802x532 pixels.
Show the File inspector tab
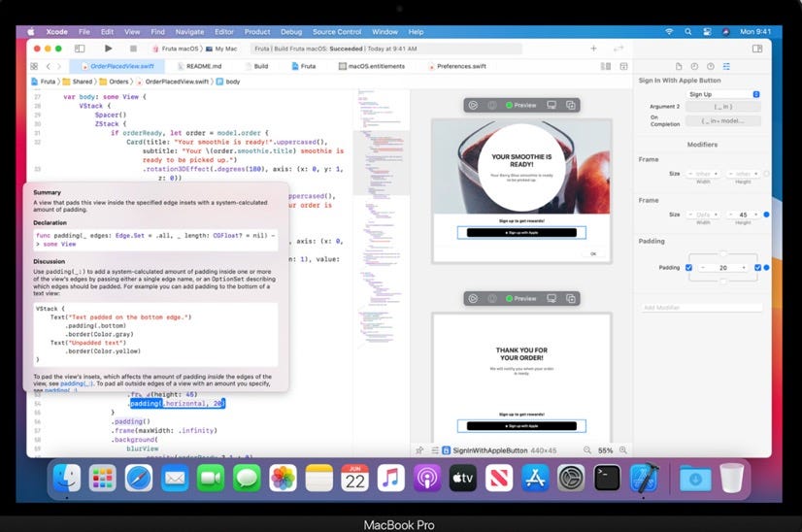click(x=679, y=66)
